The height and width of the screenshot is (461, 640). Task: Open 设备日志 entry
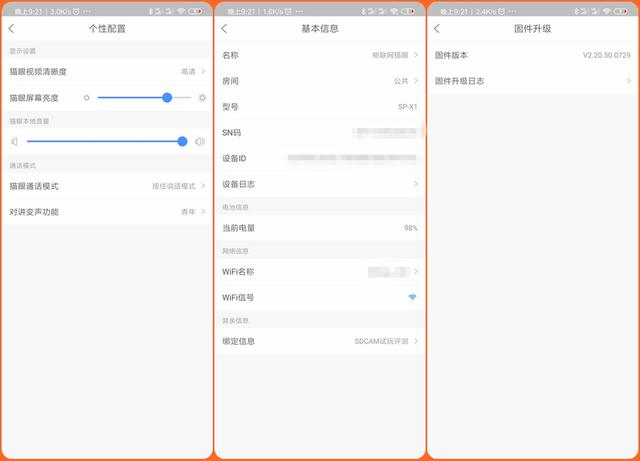coord(320,184)
